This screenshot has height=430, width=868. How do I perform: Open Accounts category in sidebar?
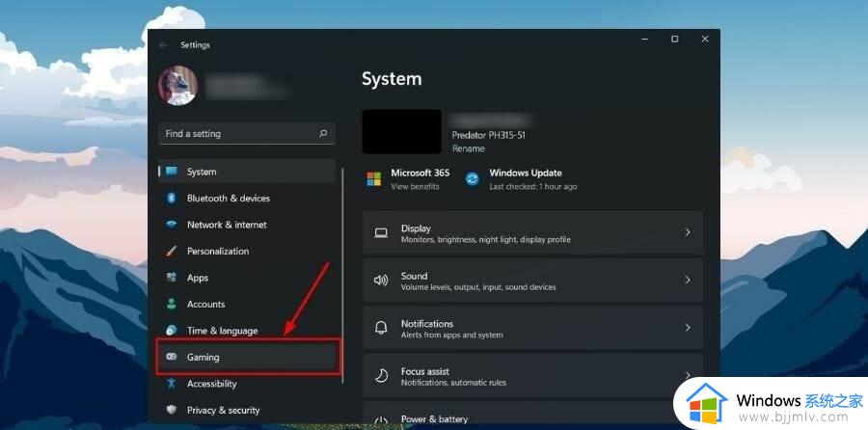pyautogui.click(x=247, y=305)
